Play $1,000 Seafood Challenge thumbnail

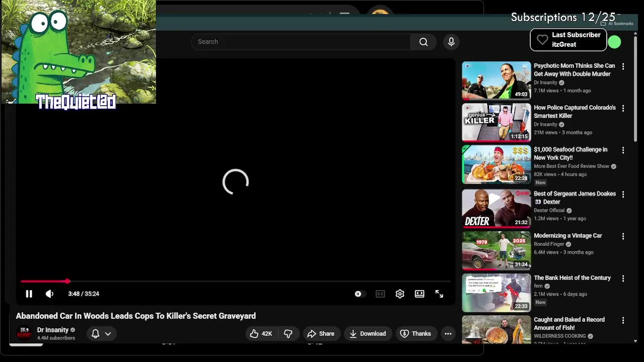click(496, 164)
